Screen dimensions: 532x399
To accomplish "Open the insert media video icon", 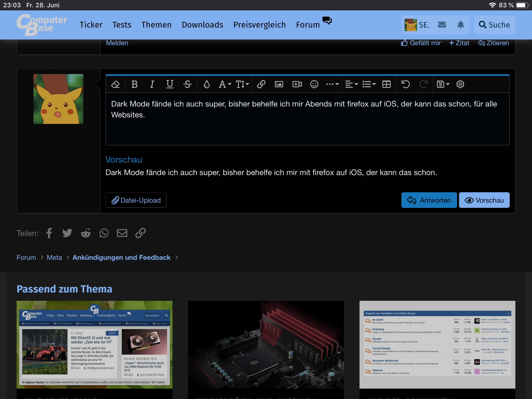I will tap(297, 84).
